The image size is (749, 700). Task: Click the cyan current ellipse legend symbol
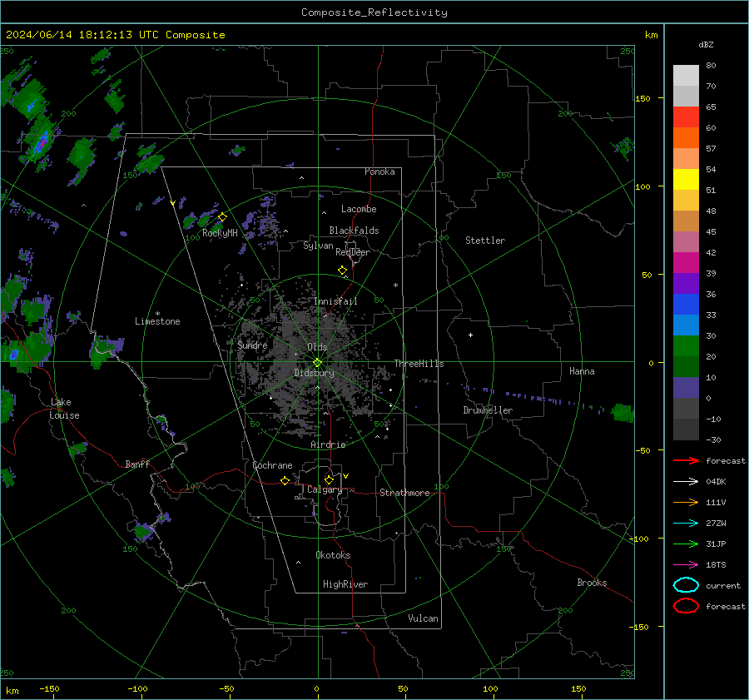pyautogui.click(x=686, y=585)
